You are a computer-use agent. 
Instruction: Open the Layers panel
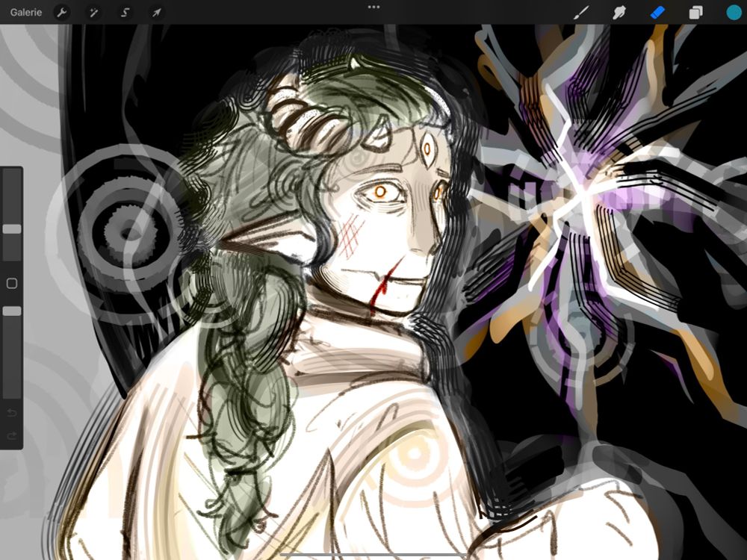point(695,13)
